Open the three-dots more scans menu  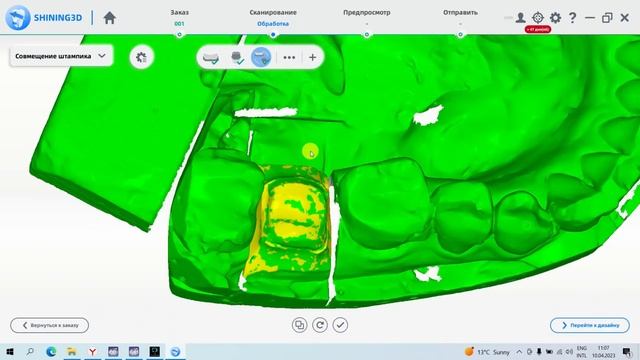click(289, 58)
